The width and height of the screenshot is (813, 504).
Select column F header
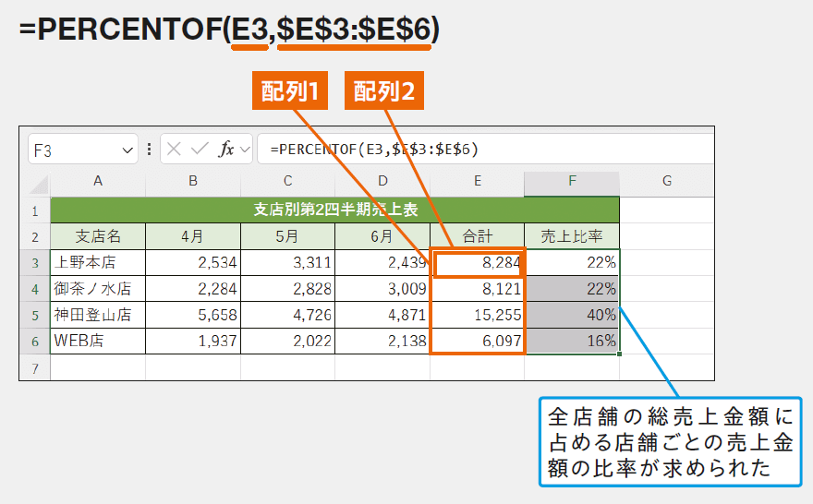point(572,181)
